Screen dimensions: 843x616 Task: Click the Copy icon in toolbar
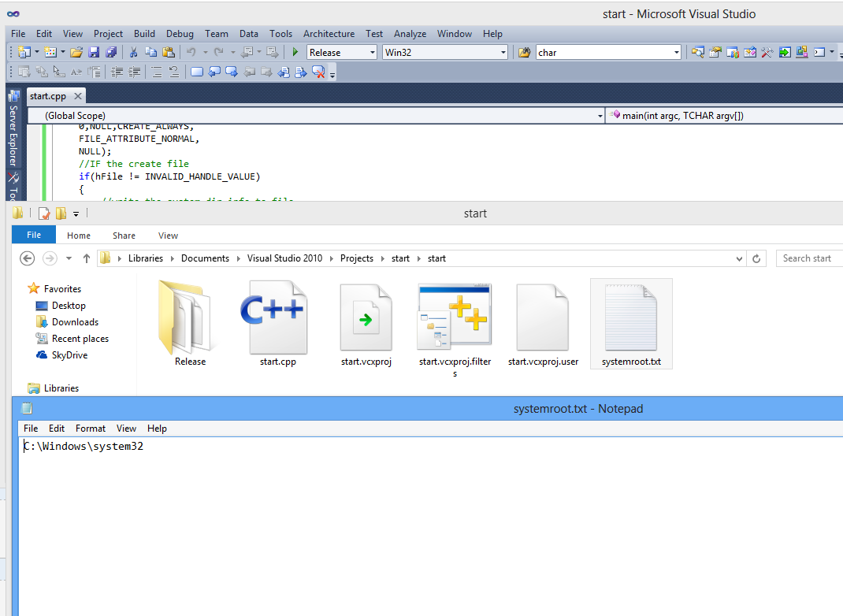pos(151,52)
